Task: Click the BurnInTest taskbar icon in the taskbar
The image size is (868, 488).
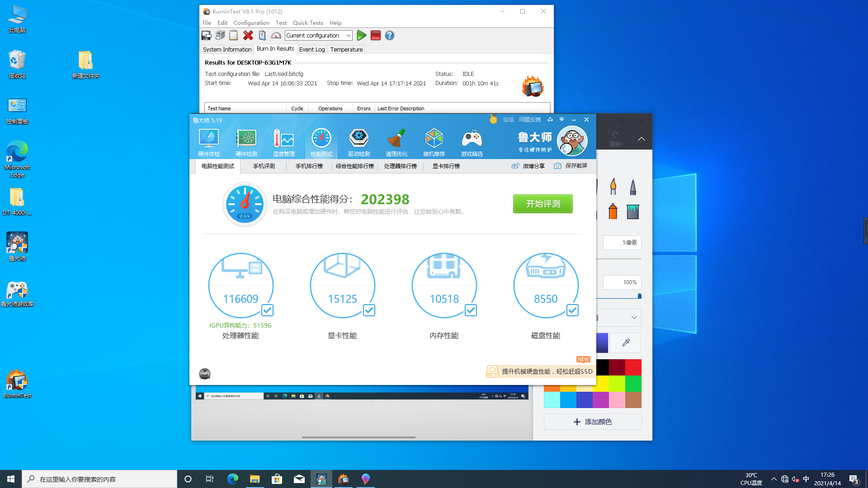Action: [344, 479]
